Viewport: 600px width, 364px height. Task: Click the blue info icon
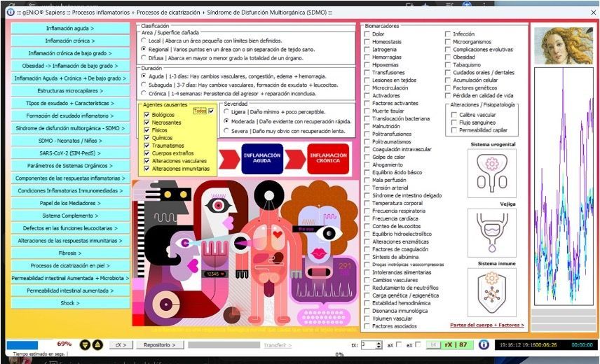coord(484,344)
